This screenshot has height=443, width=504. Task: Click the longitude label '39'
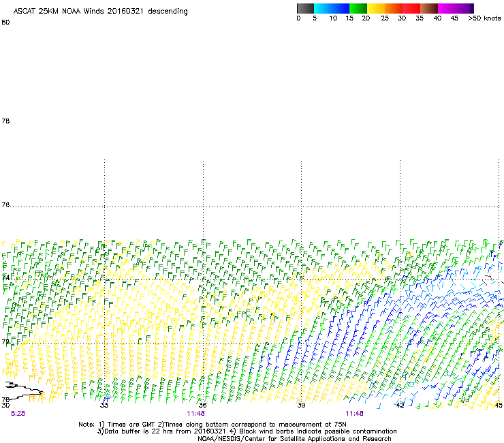[301, 405]
